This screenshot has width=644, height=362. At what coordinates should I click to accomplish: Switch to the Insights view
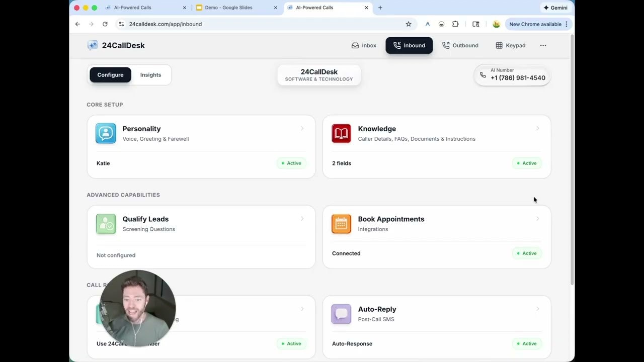click(150, 75)
